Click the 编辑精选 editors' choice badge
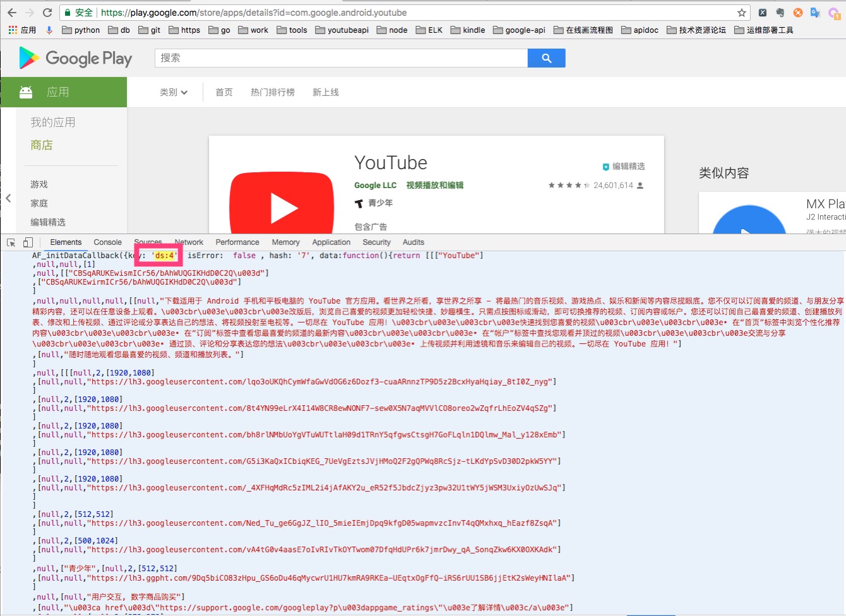The width and height of the screenshot is (846, 616). click(x=623, y=167)
